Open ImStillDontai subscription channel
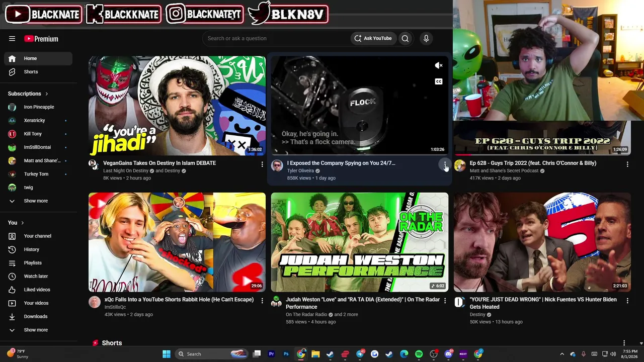 click(x=38, y=147)
